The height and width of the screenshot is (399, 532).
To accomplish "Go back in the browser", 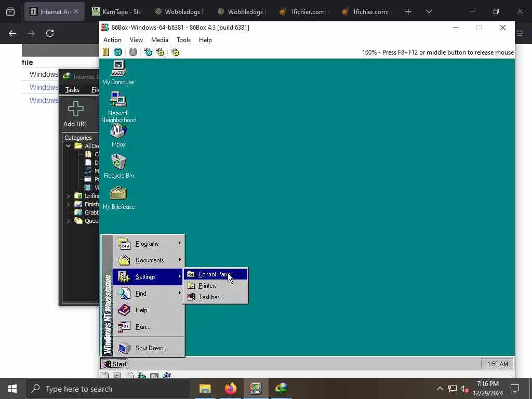I will pos(12,33).
